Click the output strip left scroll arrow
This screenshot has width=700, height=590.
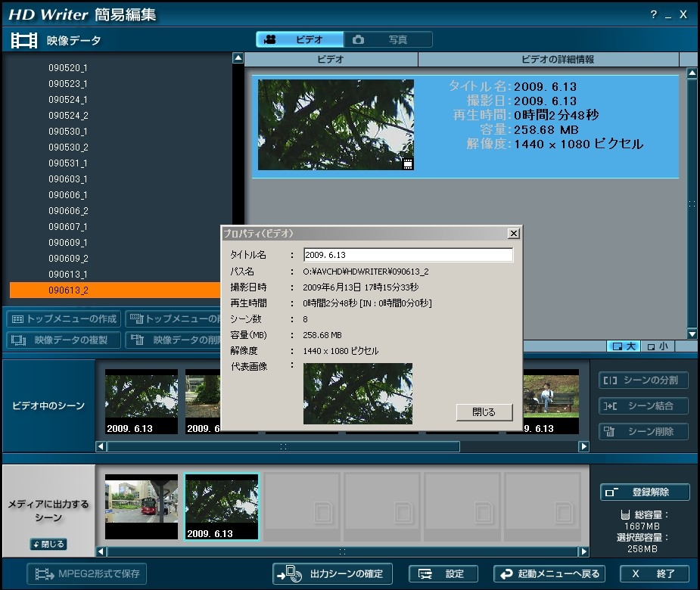[x=101, y=551]
